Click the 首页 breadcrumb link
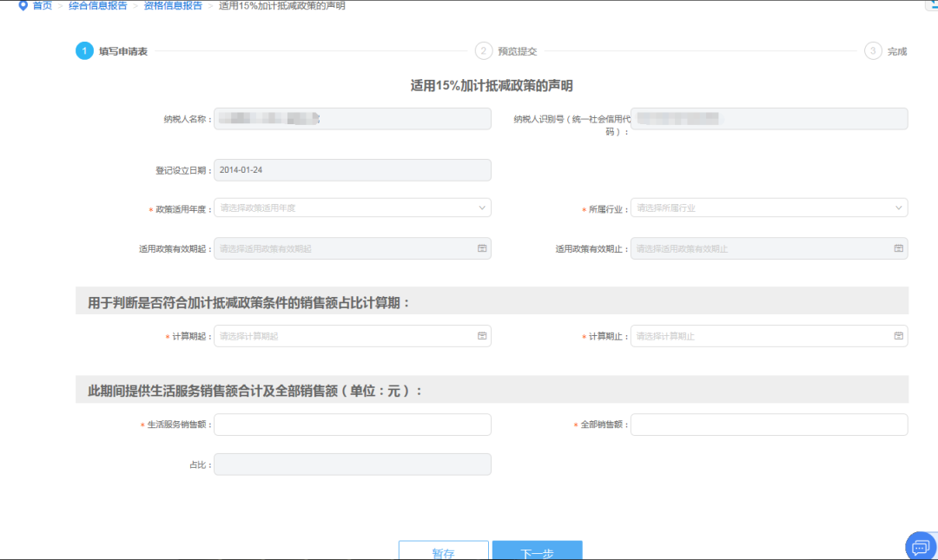The image size is (938, 560). [41, 7]
